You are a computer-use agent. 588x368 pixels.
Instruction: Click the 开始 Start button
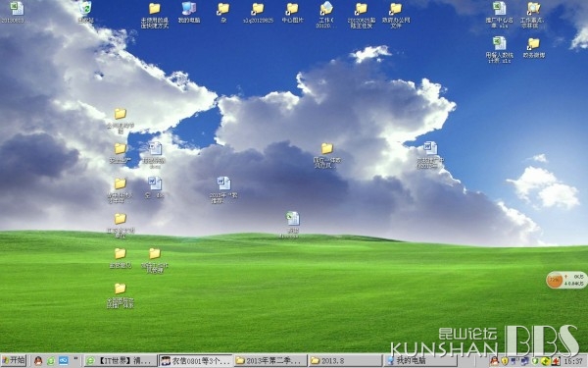14,361
